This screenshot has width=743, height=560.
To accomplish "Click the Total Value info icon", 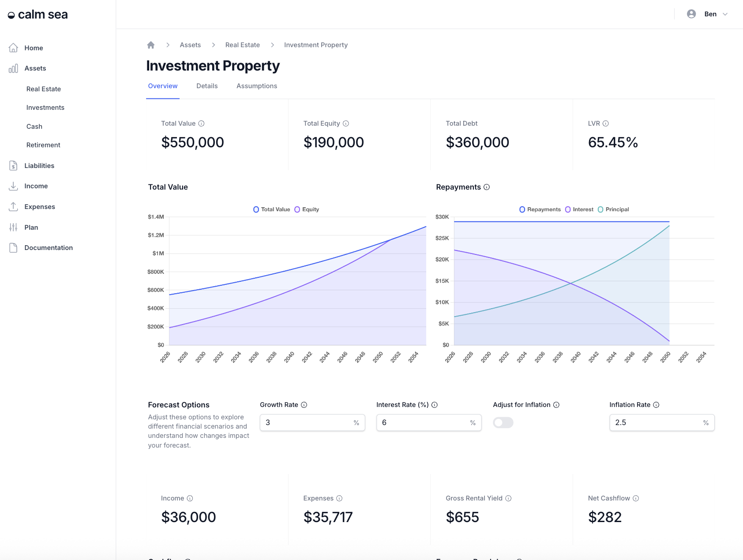I will [201, 123].
